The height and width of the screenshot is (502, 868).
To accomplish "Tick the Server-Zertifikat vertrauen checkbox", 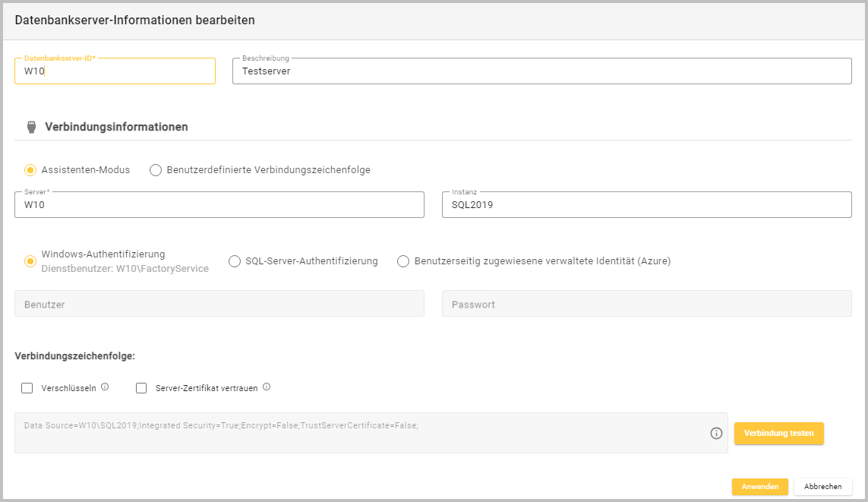I will click(141, 388).
